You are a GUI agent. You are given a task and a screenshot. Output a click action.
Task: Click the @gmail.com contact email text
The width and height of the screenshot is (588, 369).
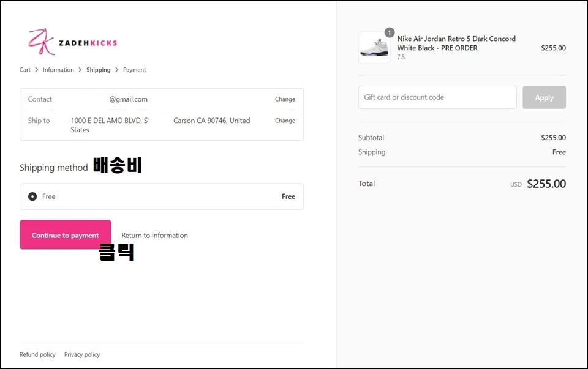[128, 99]
